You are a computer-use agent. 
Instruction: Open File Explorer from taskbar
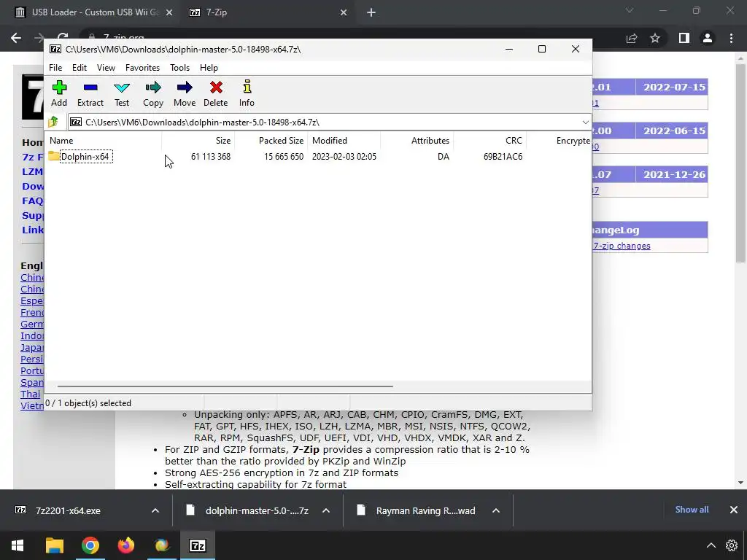coord(54,545)
